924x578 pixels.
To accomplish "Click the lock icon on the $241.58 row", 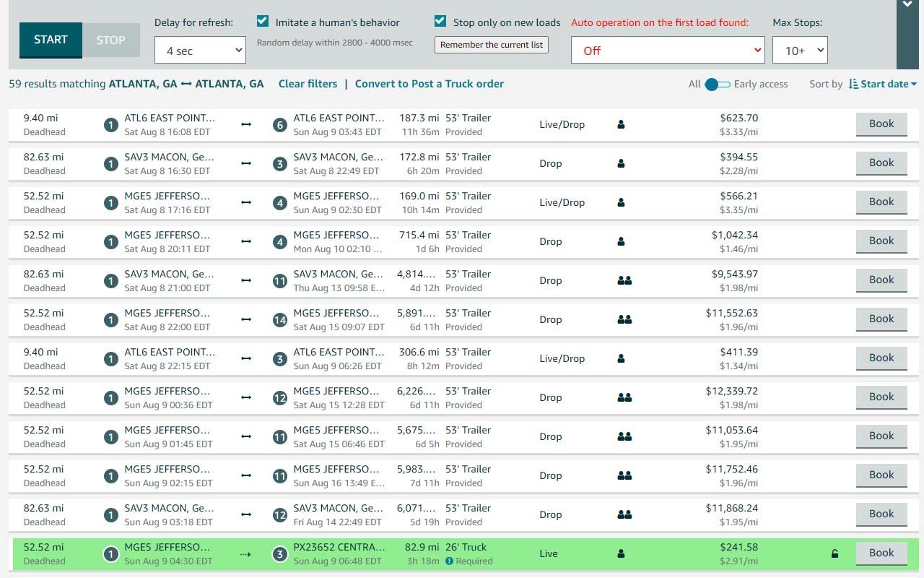I will click(834, 554).
